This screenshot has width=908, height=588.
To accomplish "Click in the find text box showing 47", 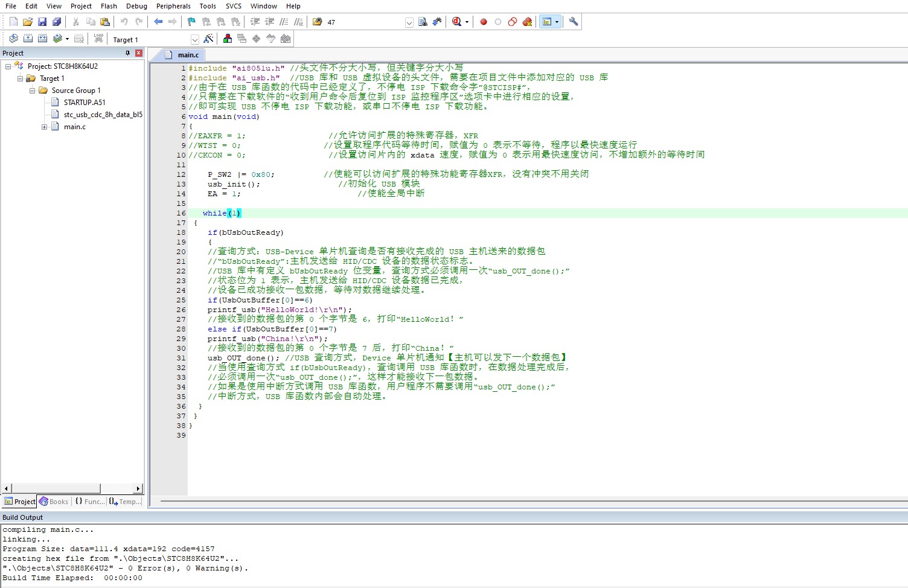I will (365, 22).
